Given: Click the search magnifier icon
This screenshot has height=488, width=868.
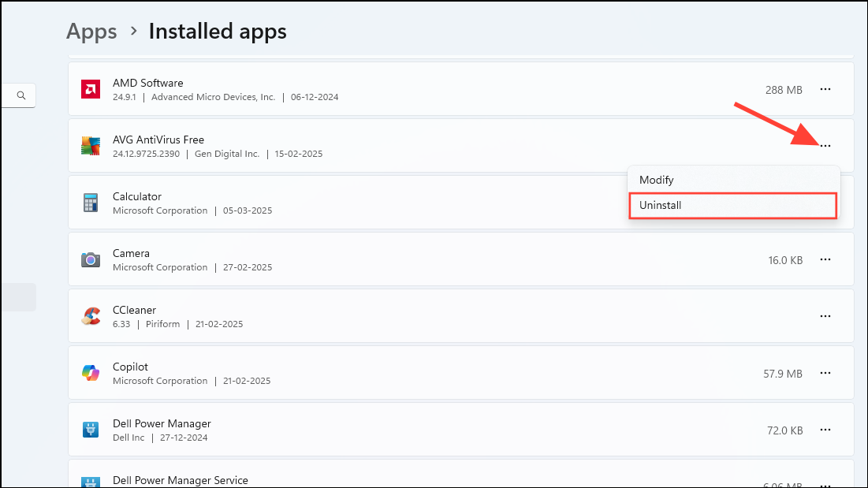Looking at the screenshot, I should point(21,95).
